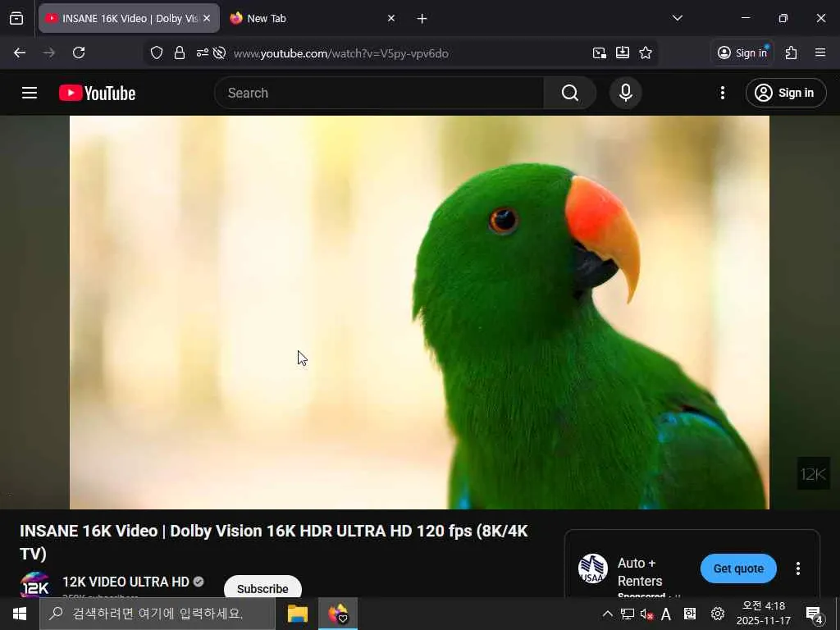Click the Get quote button

point(738,568)
